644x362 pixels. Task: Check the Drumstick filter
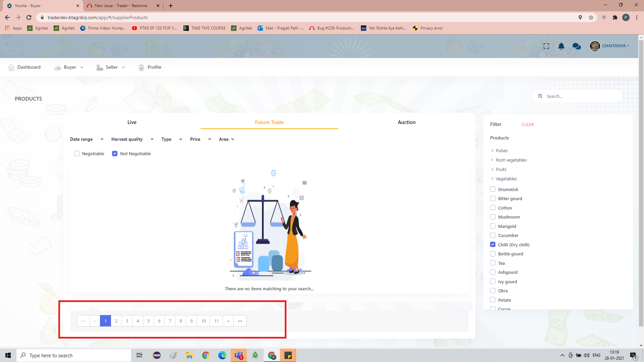tap(493, 189)
